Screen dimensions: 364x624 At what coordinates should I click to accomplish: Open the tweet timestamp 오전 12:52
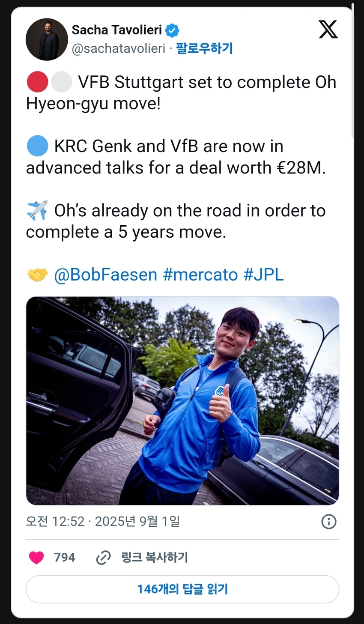pyautogui.click(x=55, y=521)
